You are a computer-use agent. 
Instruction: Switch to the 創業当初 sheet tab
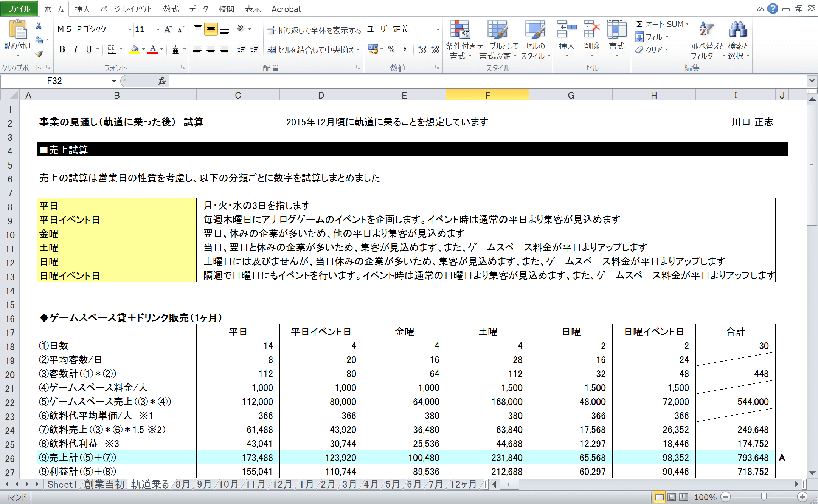coord(104,484)
